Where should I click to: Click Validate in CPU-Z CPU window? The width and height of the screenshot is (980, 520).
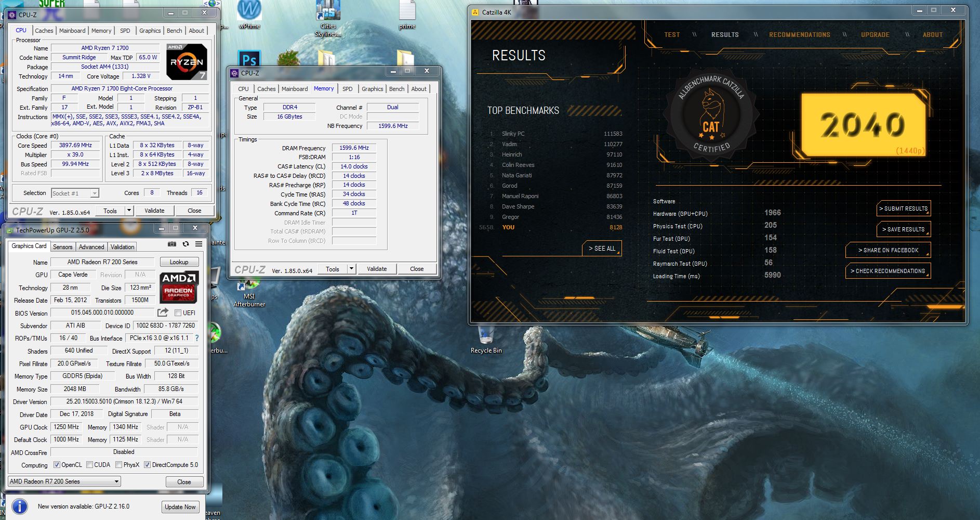pyautogui.click(x=154, y=211)
